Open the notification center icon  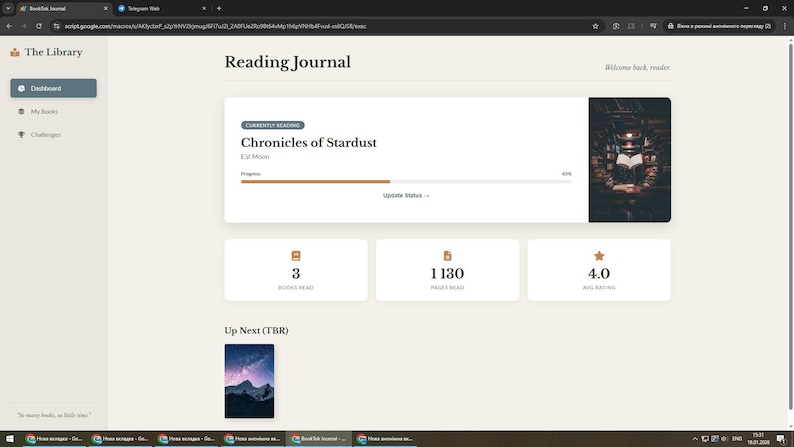point(781,439)
